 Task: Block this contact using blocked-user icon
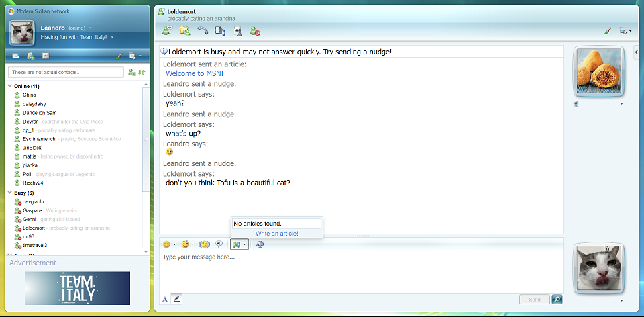click(255, 30)
